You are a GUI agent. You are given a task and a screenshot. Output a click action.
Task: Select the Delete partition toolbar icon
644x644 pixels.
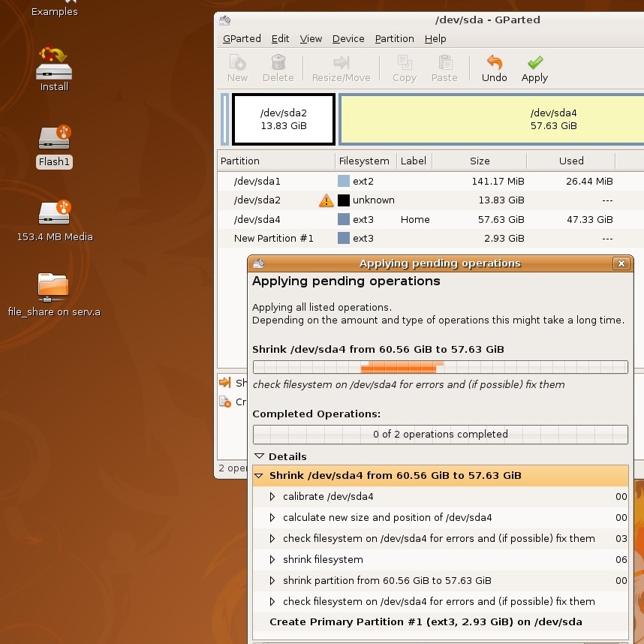click(x=278, y=68)
